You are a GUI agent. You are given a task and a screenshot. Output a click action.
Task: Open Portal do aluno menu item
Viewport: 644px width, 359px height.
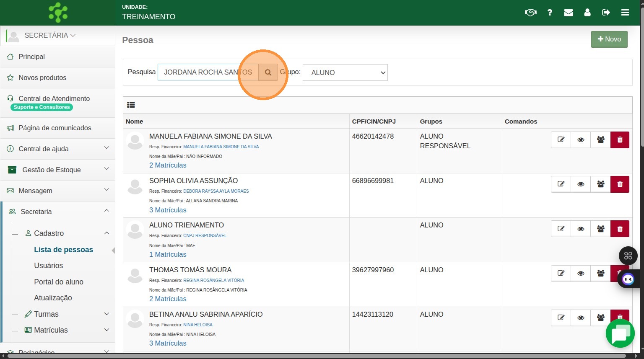click(59, 282)
